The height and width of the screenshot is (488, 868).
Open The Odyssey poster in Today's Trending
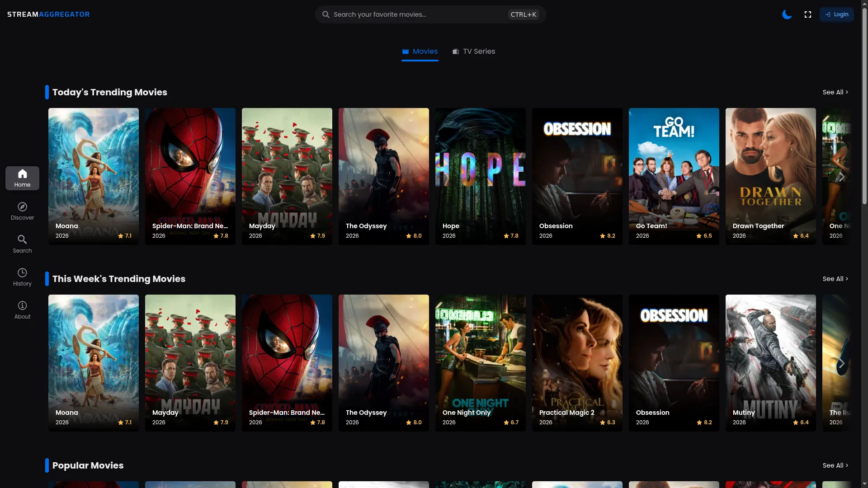(x=384, y=176)
